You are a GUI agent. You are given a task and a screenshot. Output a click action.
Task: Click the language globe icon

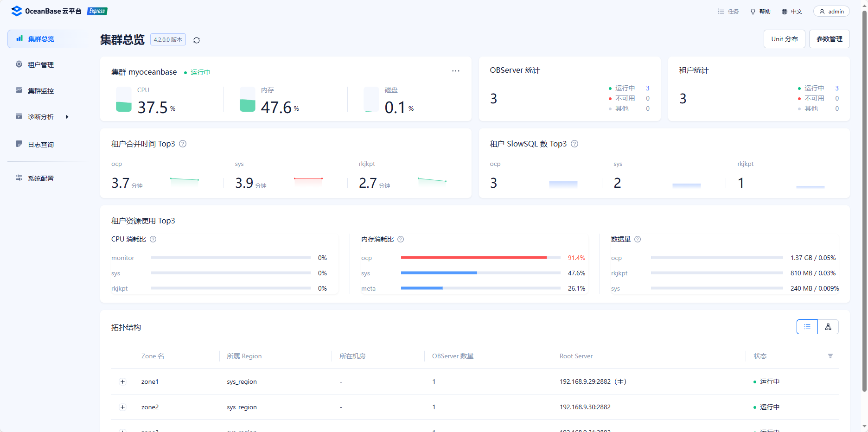[785, 12]
